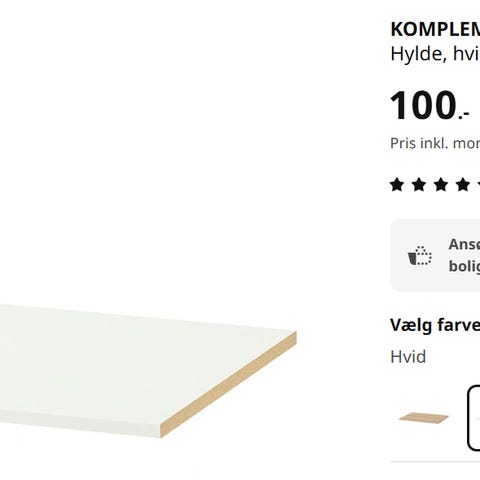The image size is (480, 480).
Task: Click the third rating star
Action: 441,185
